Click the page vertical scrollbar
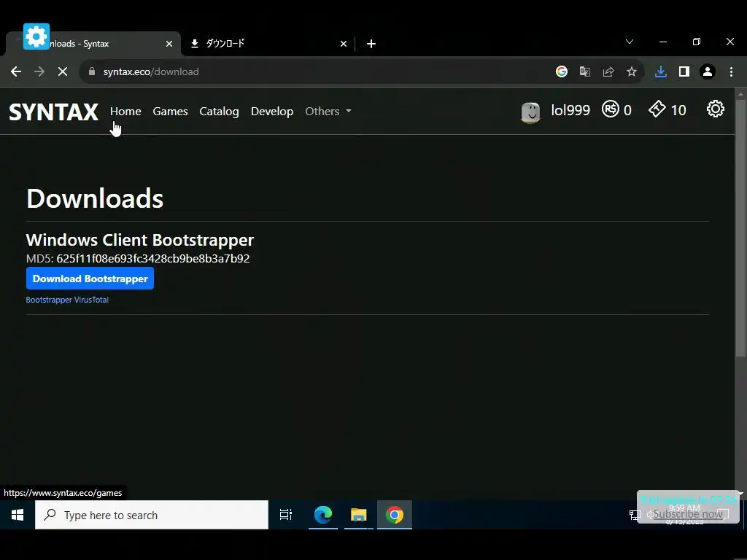The height and width of the screenshot is (560, 747). (x=740, y=228)
